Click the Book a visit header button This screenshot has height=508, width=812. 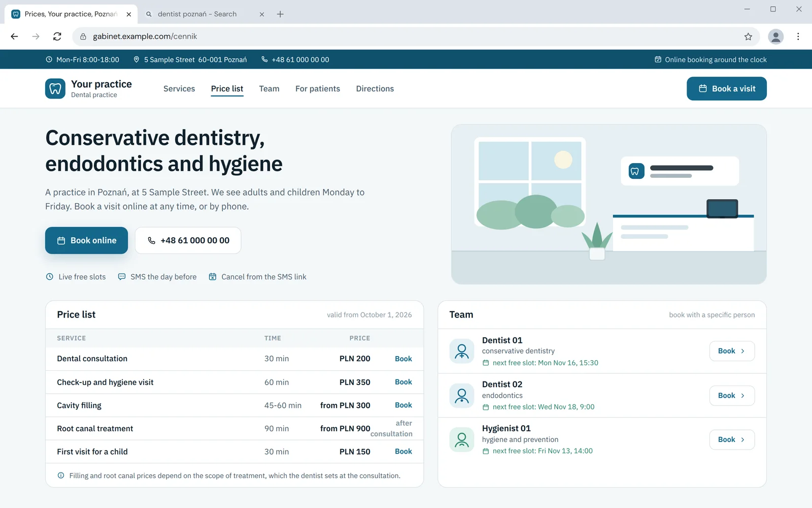click(727, 88)
